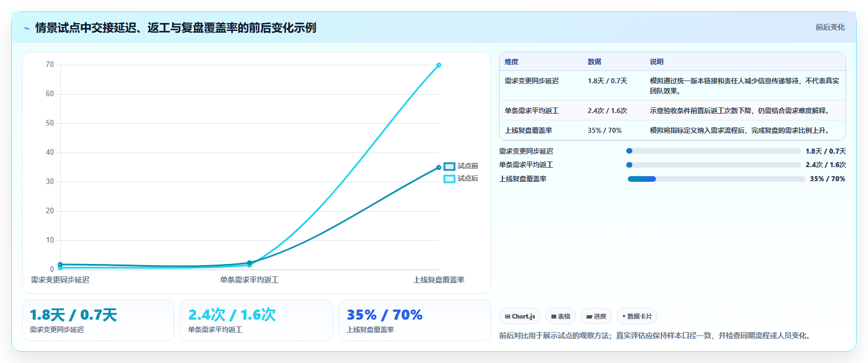Click the chart axis label 单条需求平均返工
The image size is (868, 363).
[249, 280]
